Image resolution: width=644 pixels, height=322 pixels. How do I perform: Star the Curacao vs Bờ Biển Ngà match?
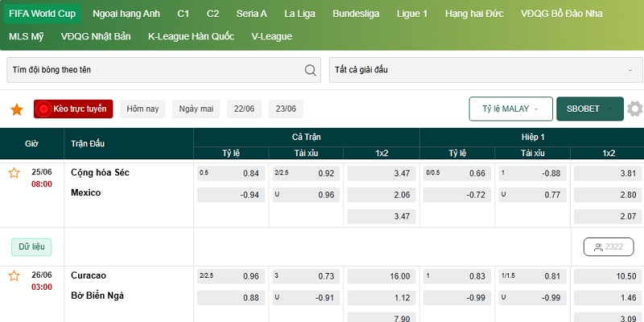[14, 275]
